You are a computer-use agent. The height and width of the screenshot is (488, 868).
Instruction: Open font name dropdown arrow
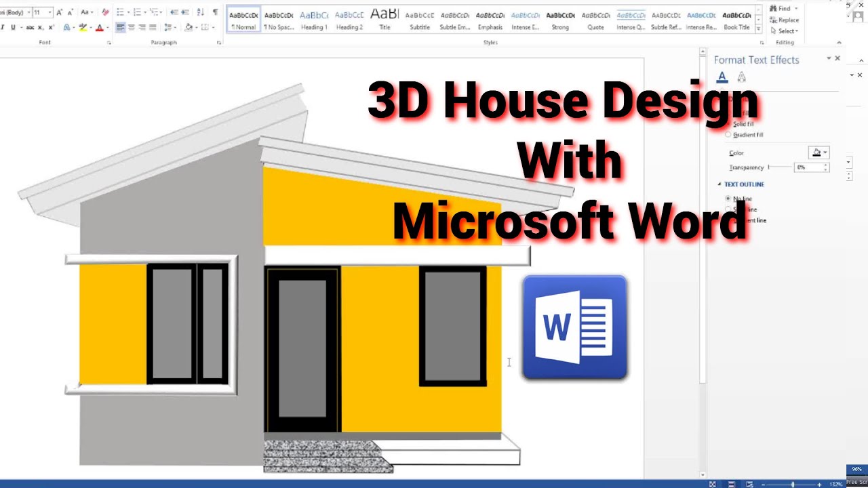28,12
